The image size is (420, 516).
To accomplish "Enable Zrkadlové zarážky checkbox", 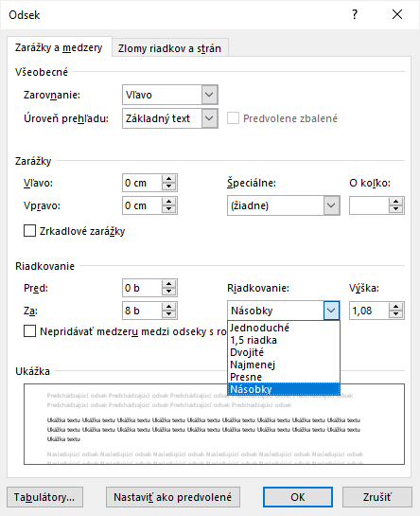I will (29, 231).
